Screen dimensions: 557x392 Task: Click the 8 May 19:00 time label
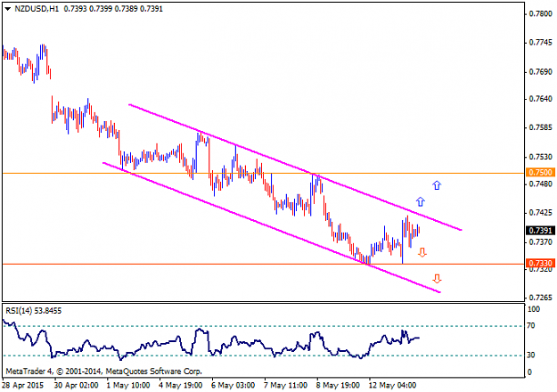coord(338,385)
